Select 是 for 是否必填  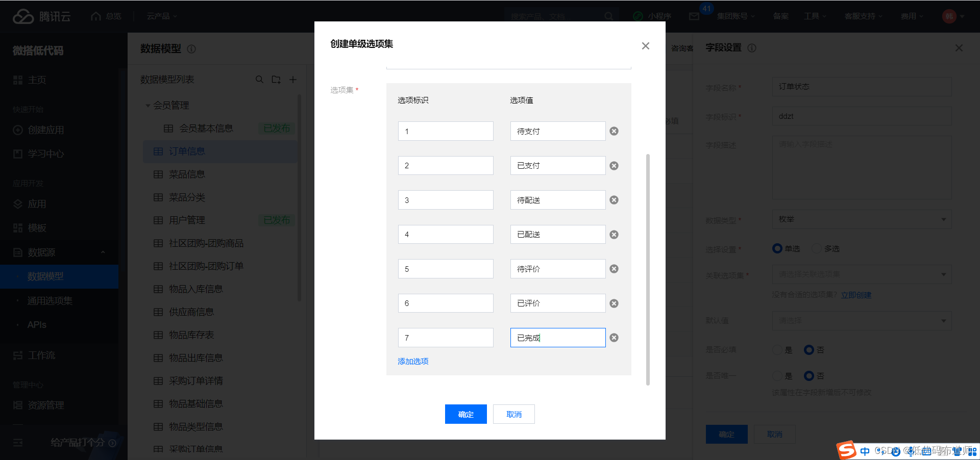point(777,350)
